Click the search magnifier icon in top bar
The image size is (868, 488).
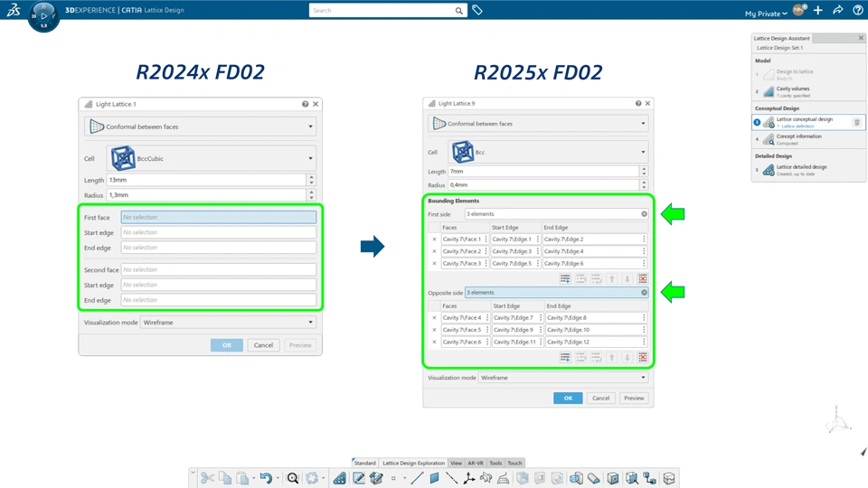pyautogui.click(x=459, y=11)
